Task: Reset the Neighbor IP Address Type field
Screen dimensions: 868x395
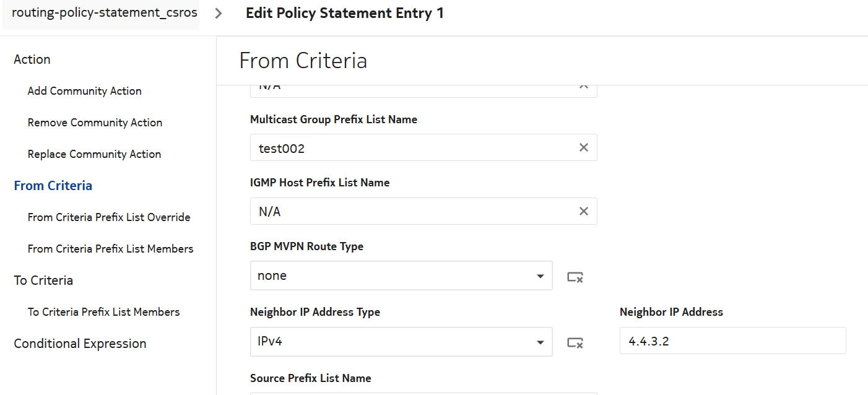Action: pos(575,342)
